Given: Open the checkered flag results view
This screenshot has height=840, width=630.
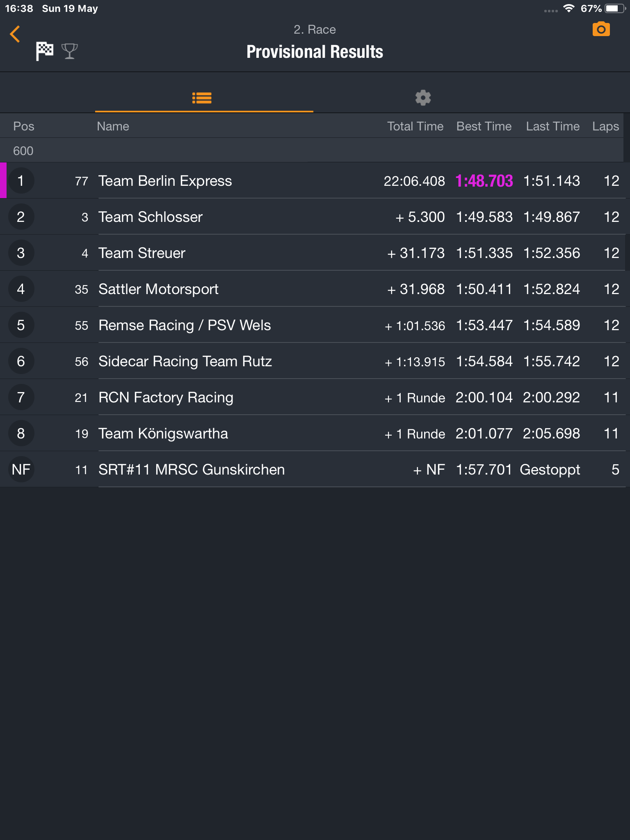Looking at the screenshot, I should pos(45,51).
